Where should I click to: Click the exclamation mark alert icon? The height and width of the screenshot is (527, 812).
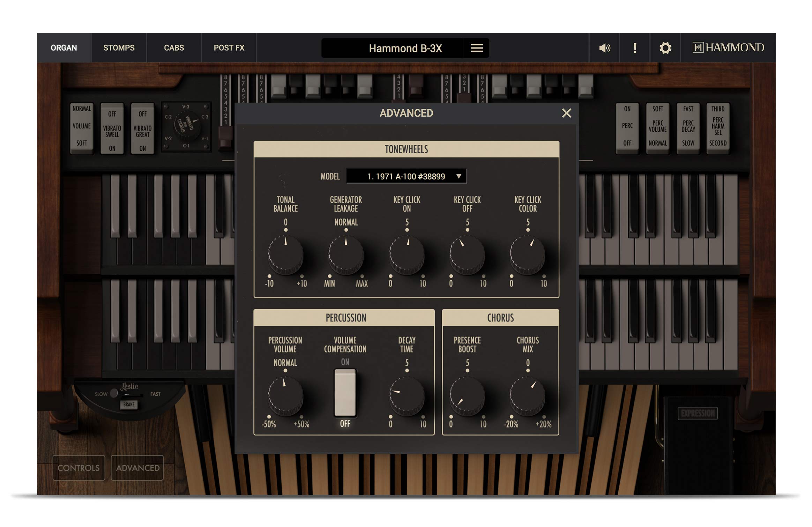coord(635,48)
